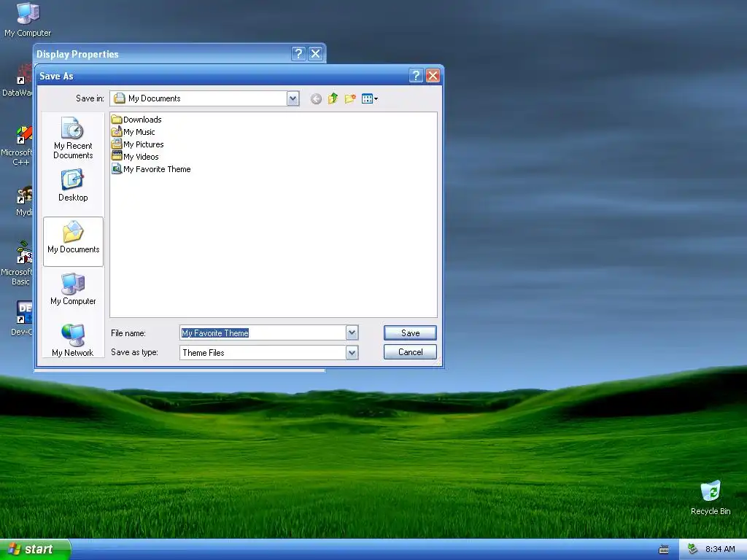Click the File name text field
Image resolution: width=747 pixels, height=560 pixels.
[263, 332]
